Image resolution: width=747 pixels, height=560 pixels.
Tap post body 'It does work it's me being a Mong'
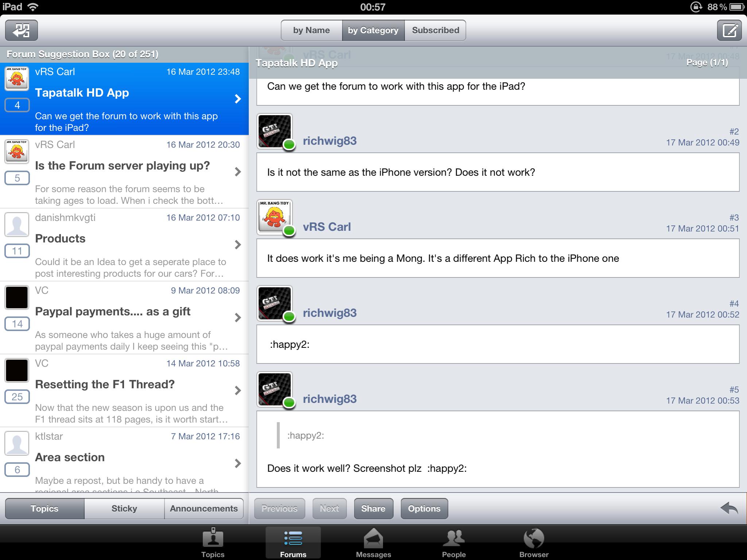(x=498, y=258)
